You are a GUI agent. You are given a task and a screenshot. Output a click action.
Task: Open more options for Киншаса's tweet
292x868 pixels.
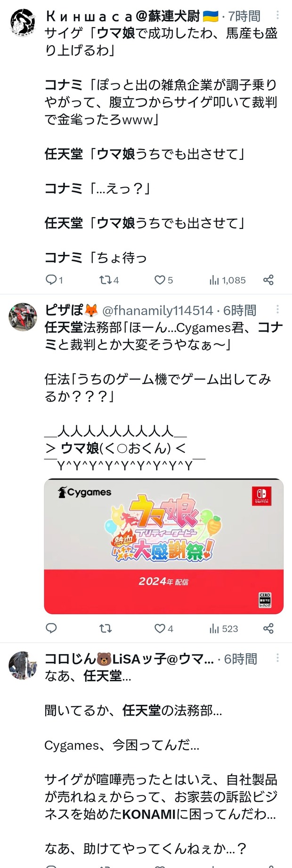[x=277, y=15]
